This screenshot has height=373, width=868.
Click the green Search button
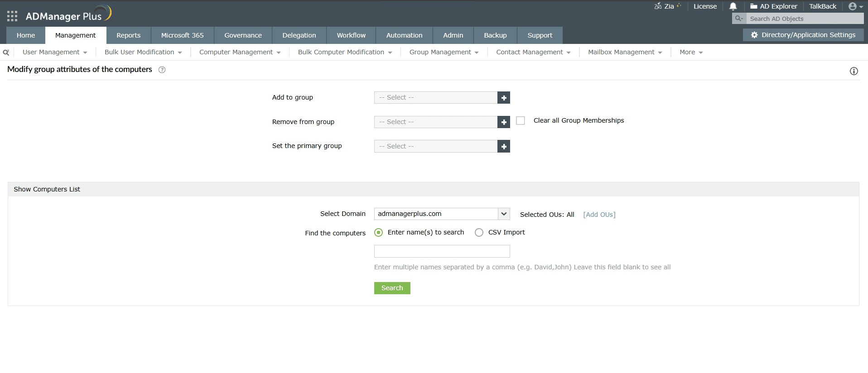[392, 288]
